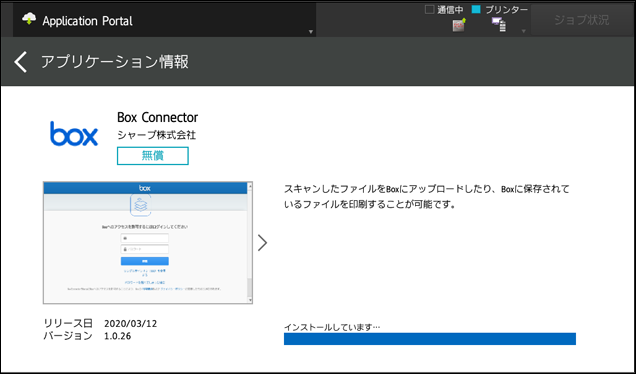Click the release date 2020/03/12
Screen dimensions: 636x374
pyautogui.click(x=131, y=324)
